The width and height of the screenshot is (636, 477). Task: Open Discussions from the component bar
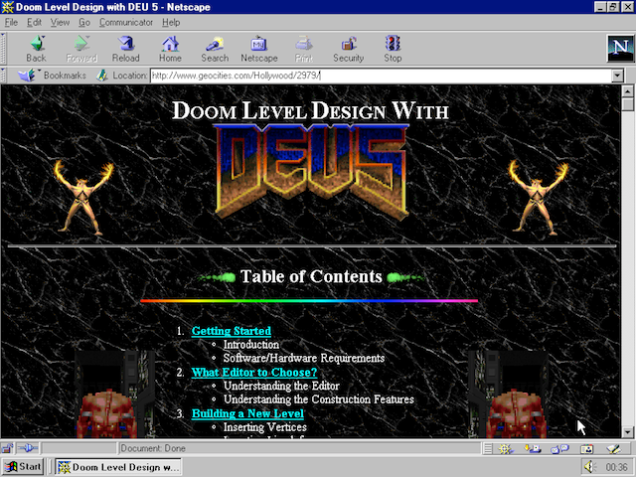point(560,449)
